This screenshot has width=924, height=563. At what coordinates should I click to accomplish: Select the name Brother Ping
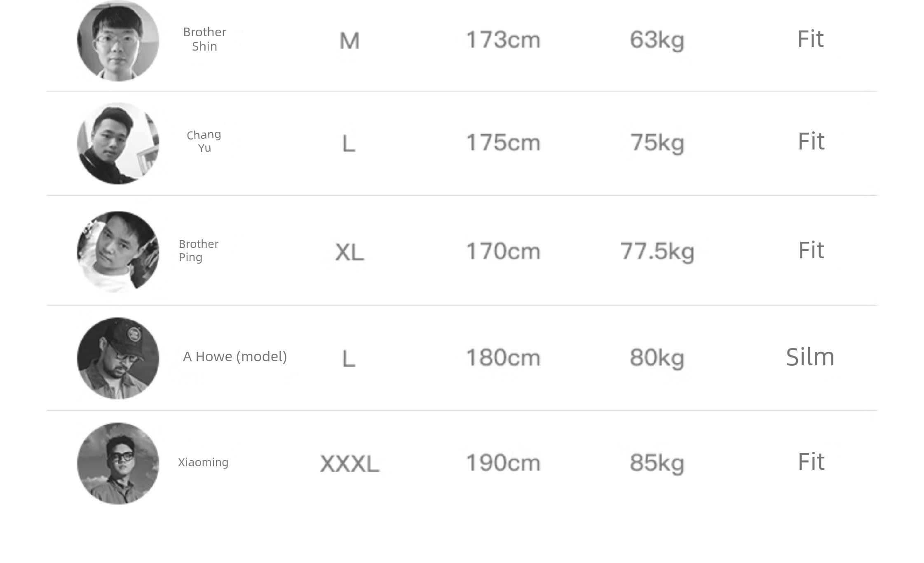click(199, 250)
